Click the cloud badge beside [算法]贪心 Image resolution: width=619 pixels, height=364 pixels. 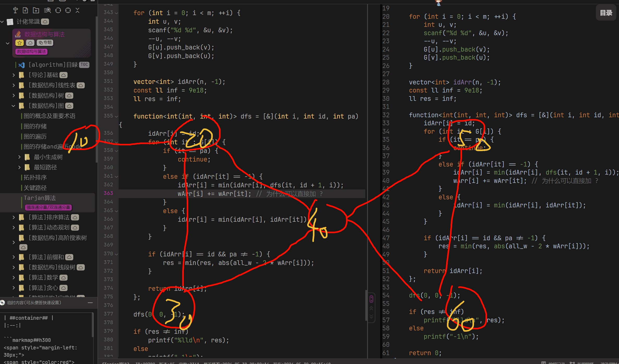pyautogui.click(x=64, y=288)
